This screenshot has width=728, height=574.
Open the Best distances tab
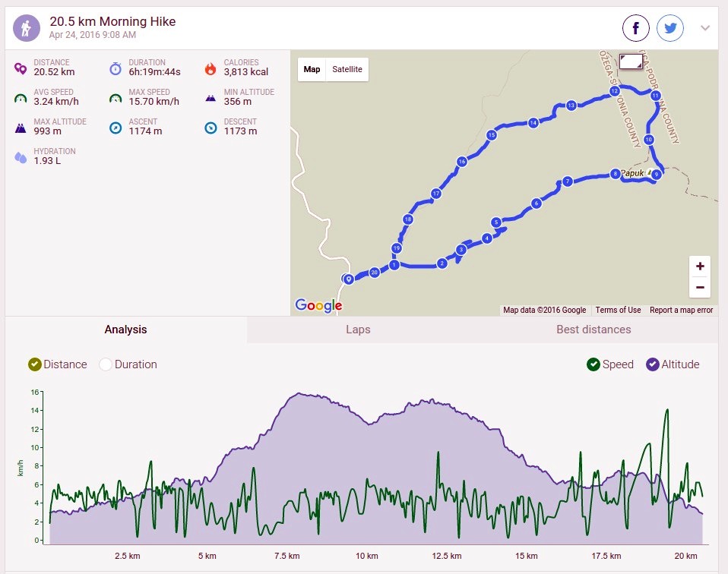(593, 330)
